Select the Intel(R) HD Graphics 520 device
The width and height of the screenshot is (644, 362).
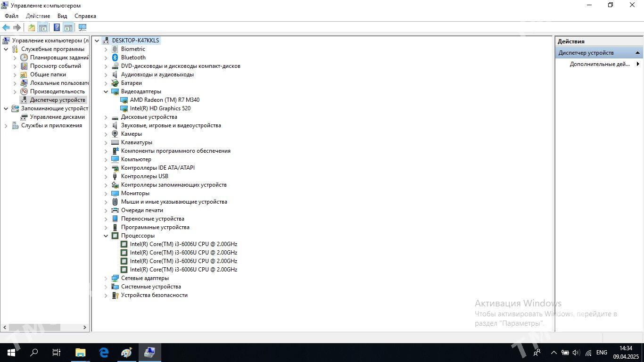160,108
